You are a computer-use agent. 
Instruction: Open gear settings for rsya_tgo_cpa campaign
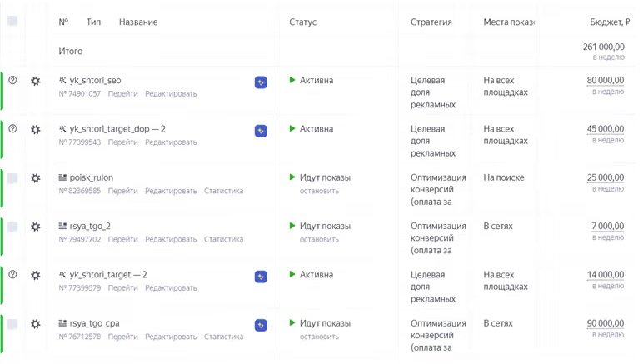pos(35,324)
